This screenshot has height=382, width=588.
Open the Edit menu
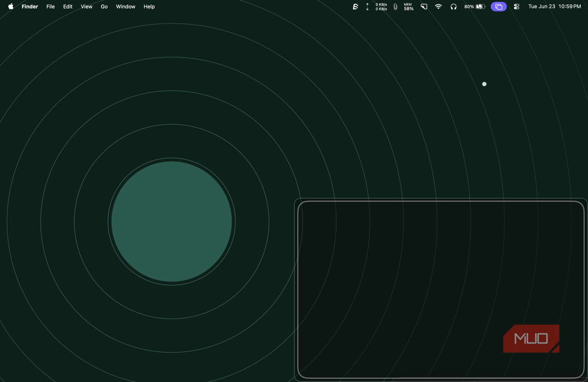[68, 6]
